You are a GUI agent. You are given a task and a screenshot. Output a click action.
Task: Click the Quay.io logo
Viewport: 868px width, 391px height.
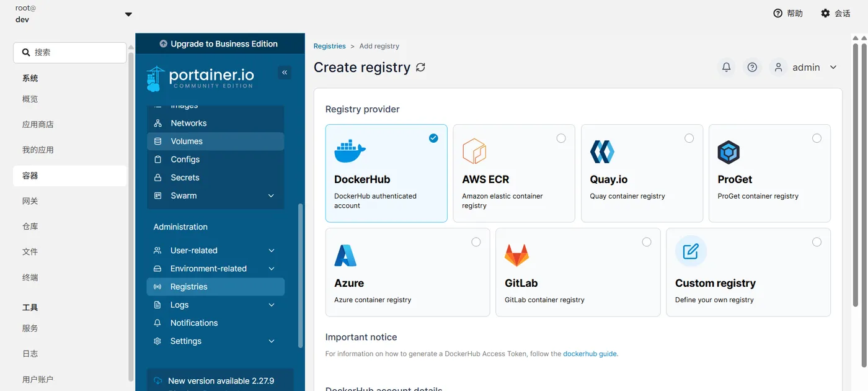click(602, 151)
